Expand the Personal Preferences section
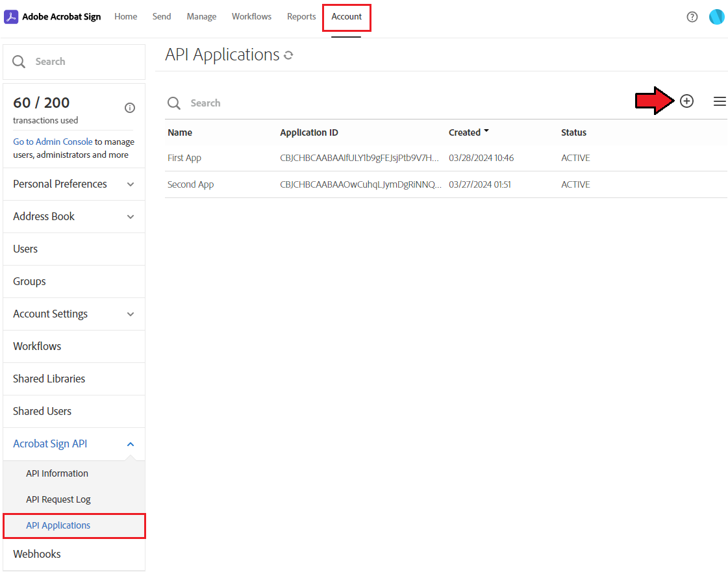The width and height of the screenshot is (728, 576). tap(74, 184)
